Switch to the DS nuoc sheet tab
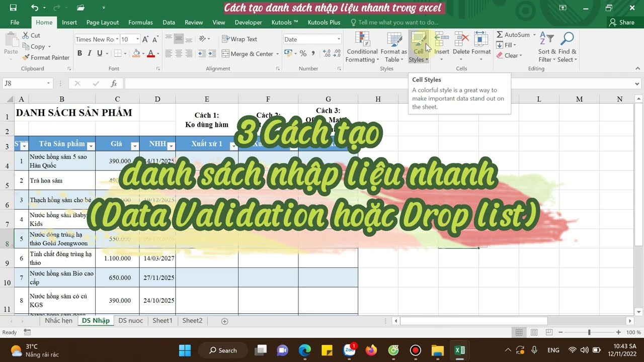 click(130, 320)
